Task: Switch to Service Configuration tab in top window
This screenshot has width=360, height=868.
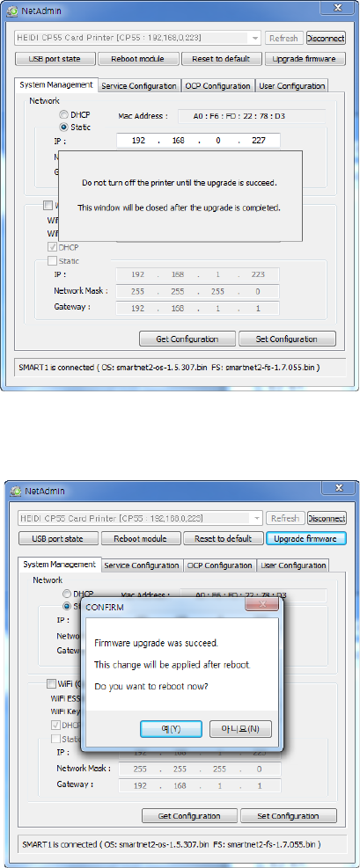Action: pos(139,86)
